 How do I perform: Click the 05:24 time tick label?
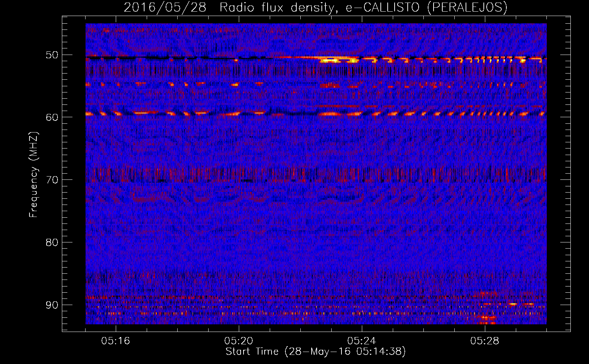click(362, 341)
